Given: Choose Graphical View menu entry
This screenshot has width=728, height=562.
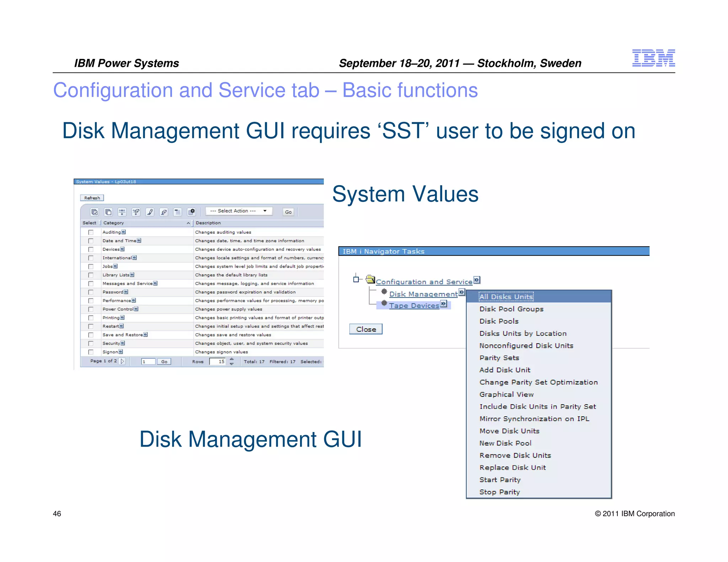Looking at the screenshot, I should (539, 394).
